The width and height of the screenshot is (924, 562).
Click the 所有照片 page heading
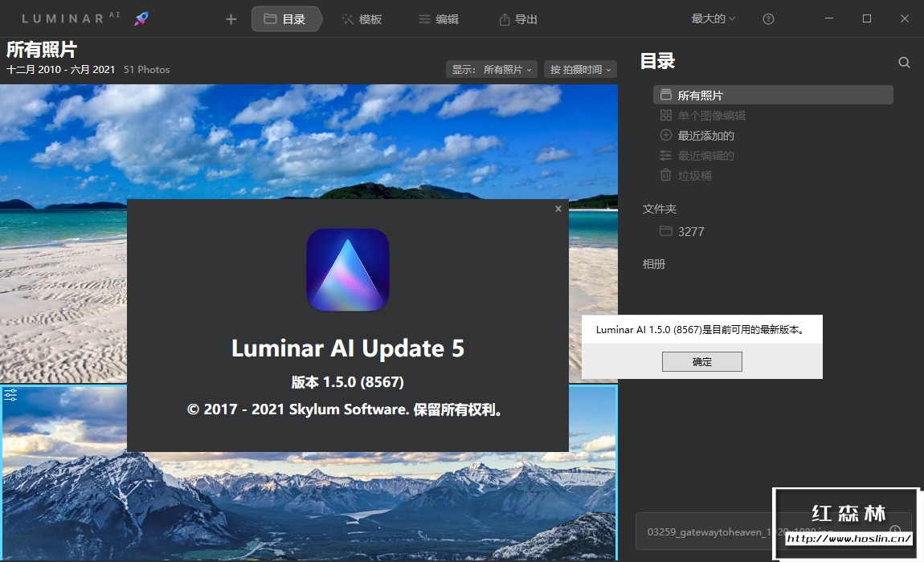pos(41,50)
